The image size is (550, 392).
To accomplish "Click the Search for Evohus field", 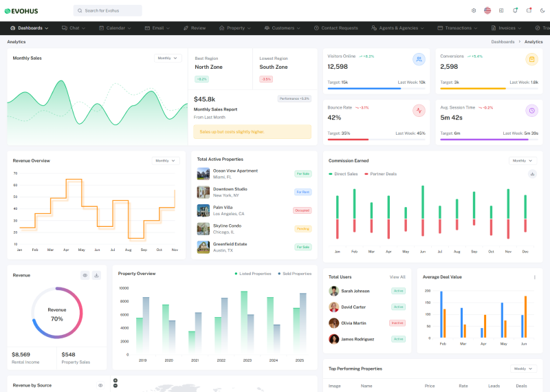I will pyautogui.click(x=108, y=10).
